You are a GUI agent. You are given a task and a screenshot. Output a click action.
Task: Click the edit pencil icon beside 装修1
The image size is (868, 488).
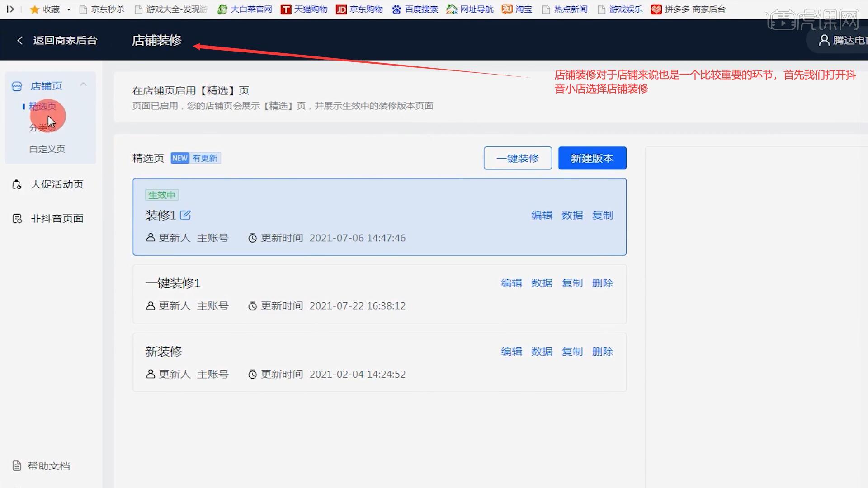point(185,215)
